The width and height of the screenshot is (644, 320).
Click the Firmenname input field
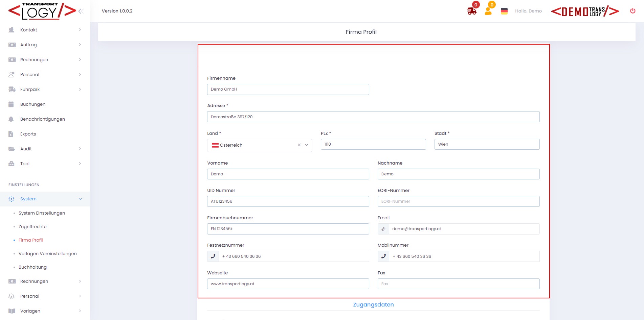[x=288, y=89]
